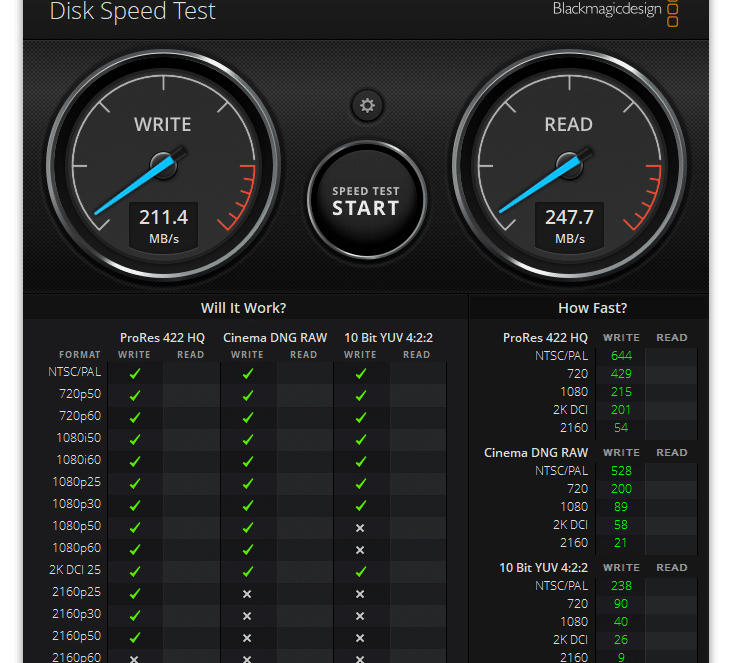Click the 211.4 MB/s write speed readout

(x=163, y=226)
